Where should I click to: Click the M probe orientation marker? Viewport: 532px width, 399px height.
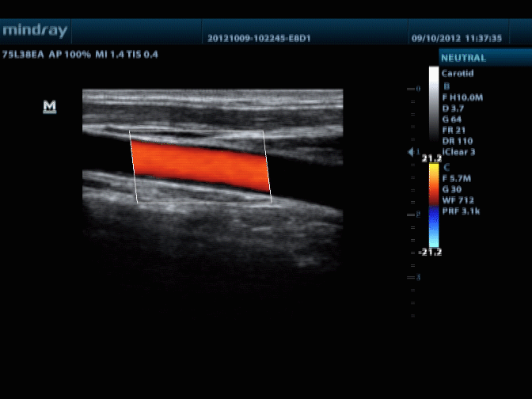49,106
